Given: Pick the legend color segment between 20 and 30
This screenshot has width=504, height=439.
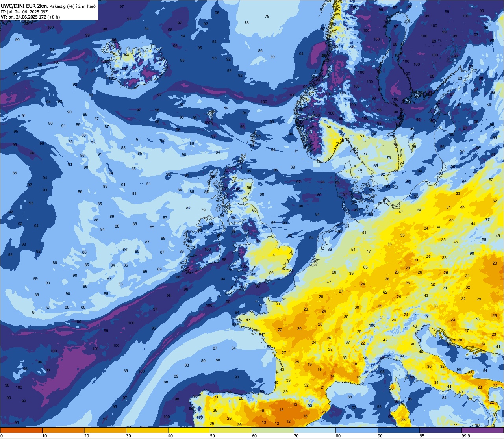Looking at the screenshot, I should point(105,430).
